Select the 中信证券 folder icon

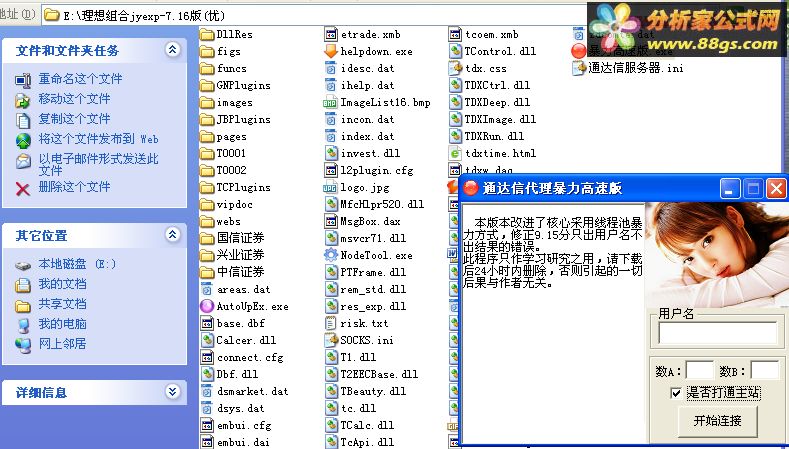click(x=207, y=272)
